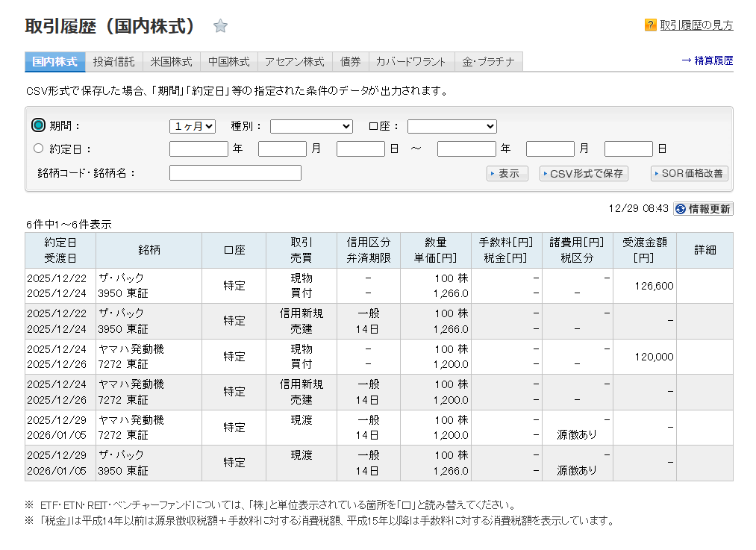Image resolution: width=756 pixels, height=550 pixels.
Task: Click the 表示 button
Action: [x=507, y=173]
